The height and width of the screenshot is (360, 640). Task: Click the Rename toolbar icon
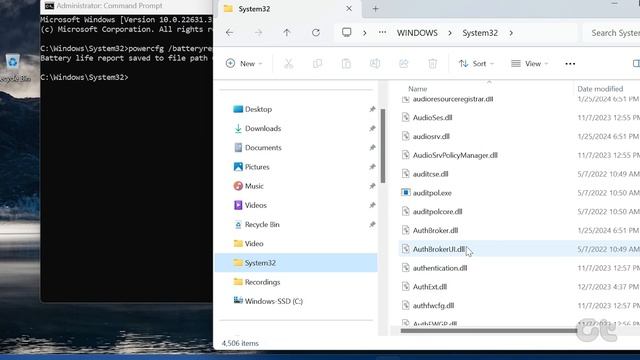click(x=375, y=64)
